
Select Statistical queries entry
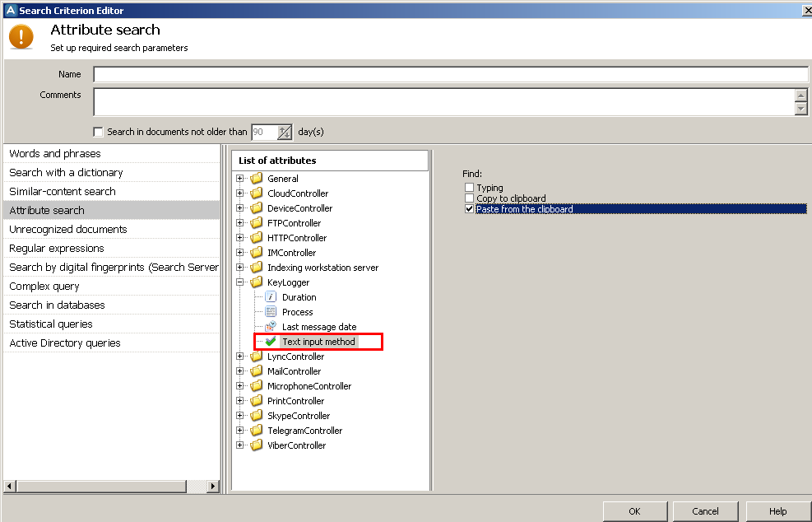coord(111,324)
